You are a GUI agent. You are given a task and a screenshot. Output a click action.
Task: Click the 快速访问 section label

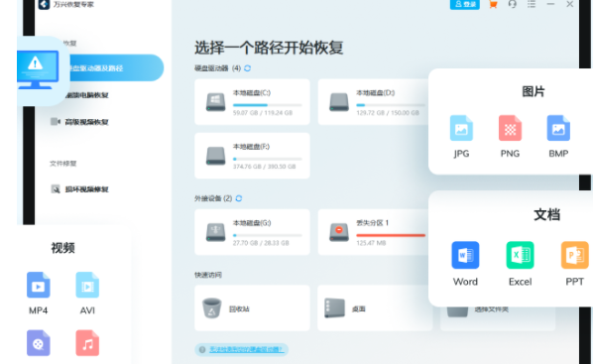(x=208, y=275)
